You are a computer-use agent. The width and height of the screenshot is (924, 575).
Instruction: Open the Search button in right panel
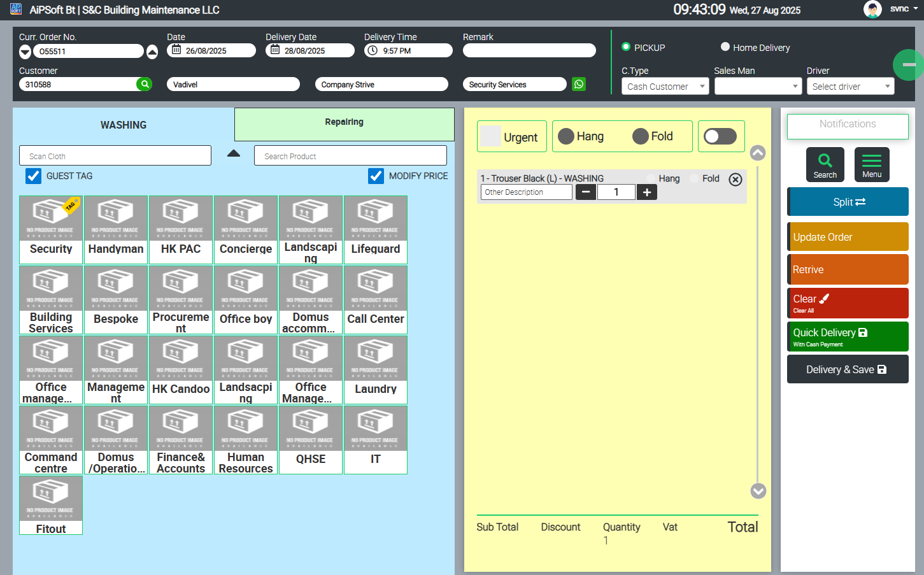point(825,164)
